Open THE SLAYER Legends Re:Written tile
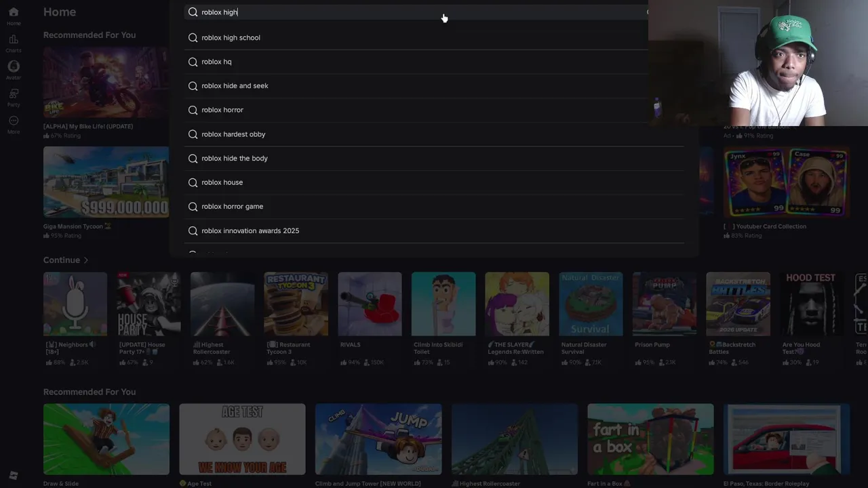 517,304
